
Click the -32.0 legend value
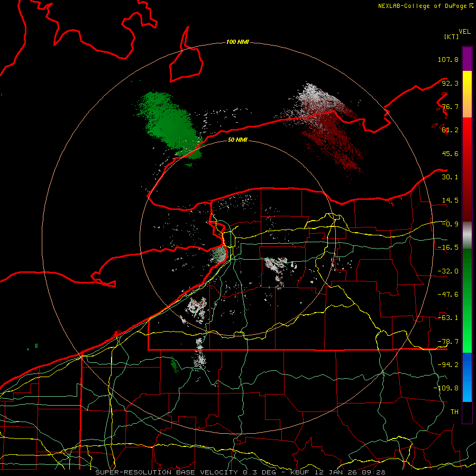[x=448, y=271]
